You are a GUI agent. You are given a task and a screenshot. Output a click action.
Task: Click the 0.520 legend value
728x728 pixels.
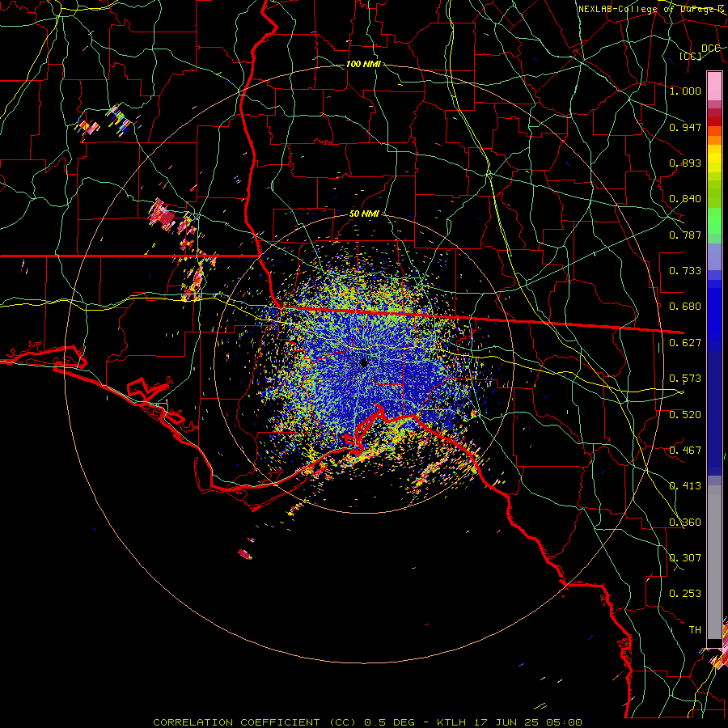click(x=685, y=414)
